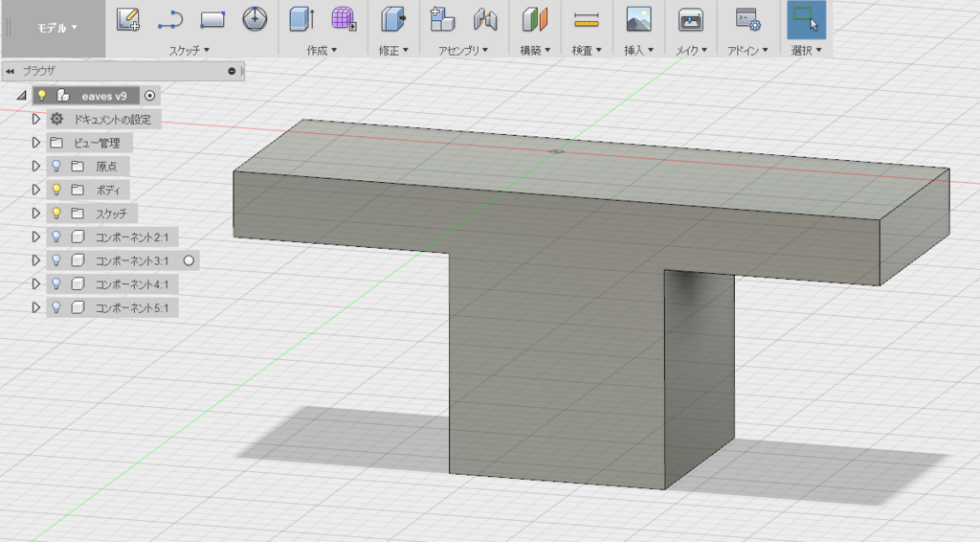Viewport: 980px width, 542px height.
Task: Open the 挿入 menu
Action: [638, 51]
